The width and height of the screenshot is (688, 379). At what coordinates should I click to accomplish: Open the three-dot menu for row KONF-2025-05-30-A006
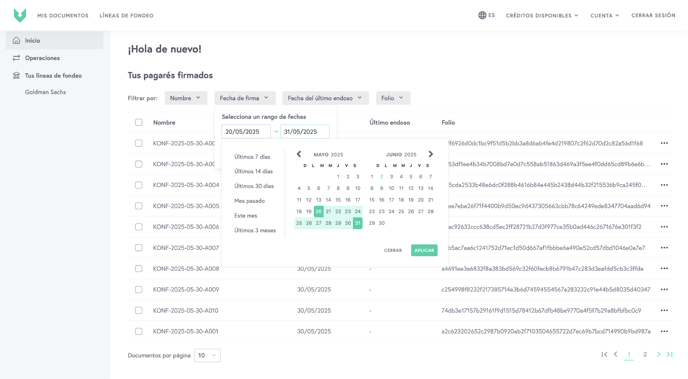664,227
